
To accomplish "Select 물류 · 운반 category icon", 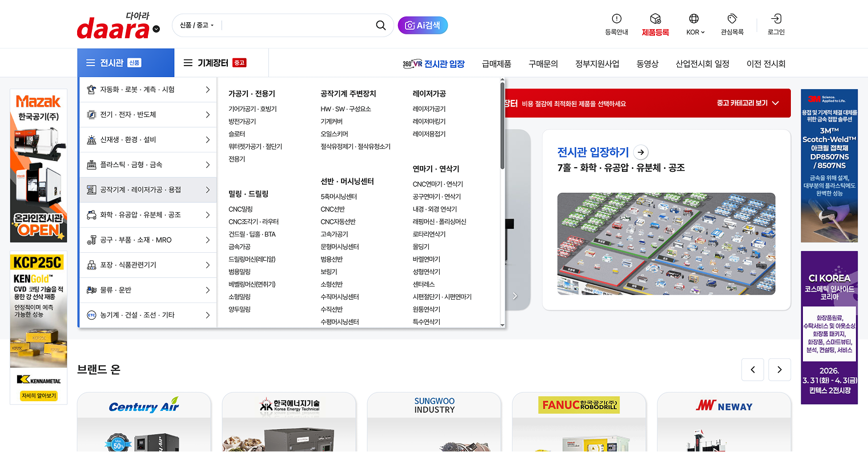I will [x=91, y=290].
